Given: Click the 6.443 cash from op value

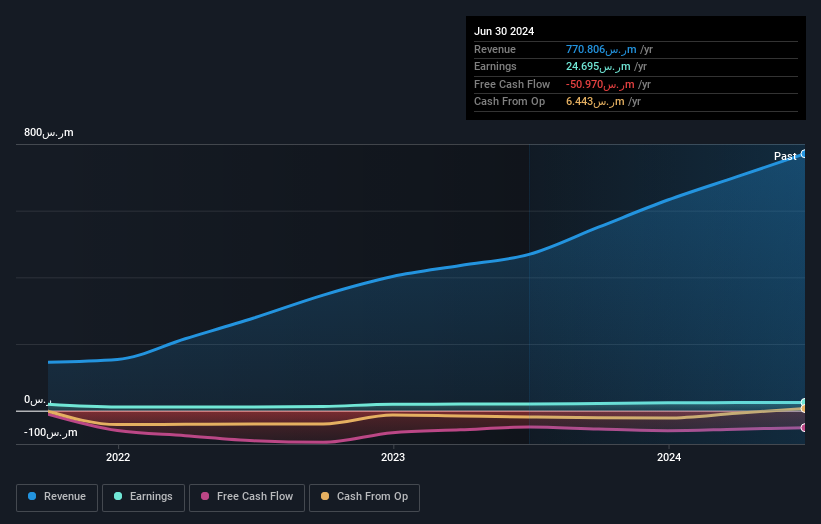Looking at the screenshot, I should click(x=595, y=102).
